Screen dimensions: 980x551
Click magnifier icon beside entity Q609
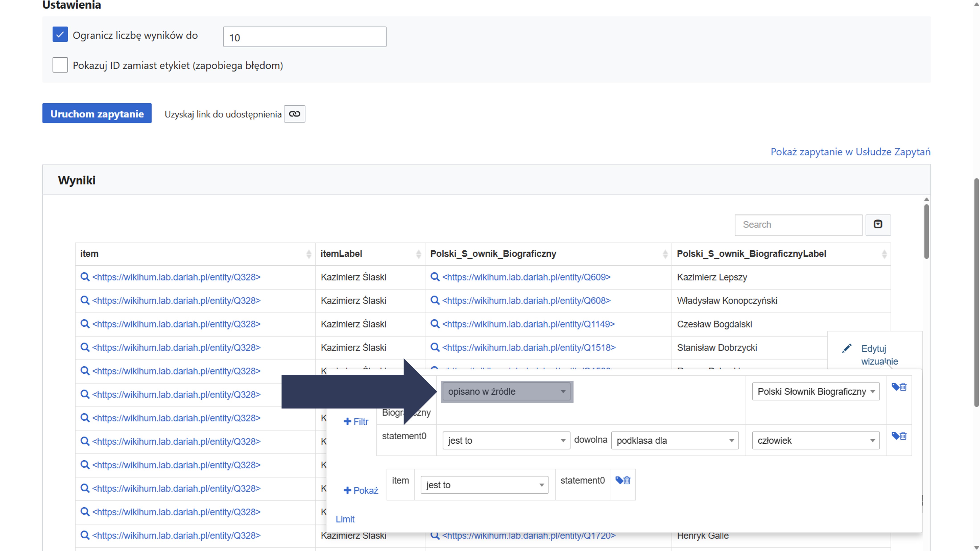435,277
